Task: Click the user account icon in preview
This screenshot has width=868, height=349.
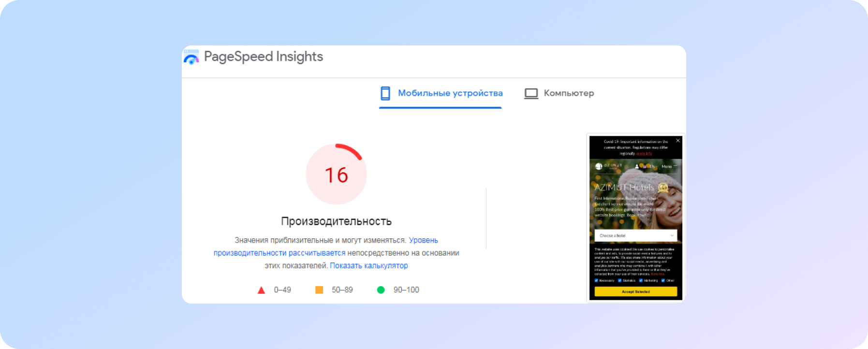Action: coord(637,166)
